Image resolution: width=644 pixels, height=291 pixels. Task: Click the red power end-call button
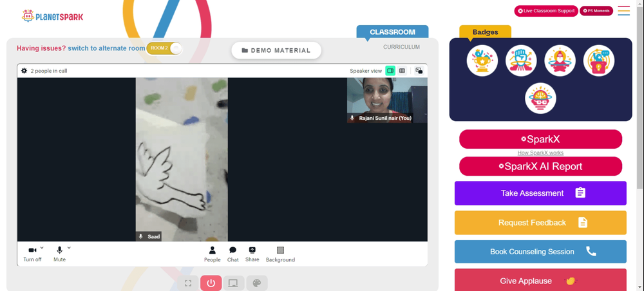(x=211, y=283)
